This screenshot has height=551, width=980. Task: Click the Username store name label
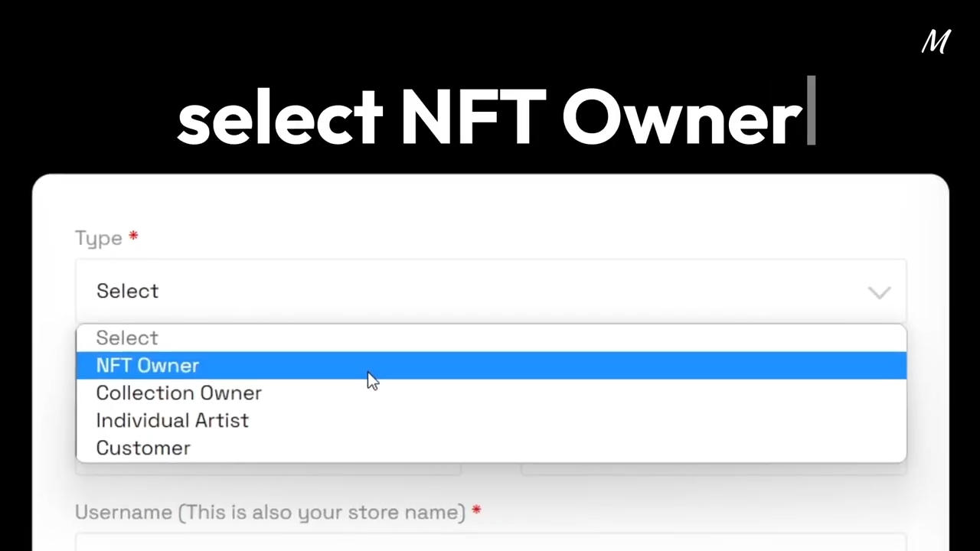(270, 512)
